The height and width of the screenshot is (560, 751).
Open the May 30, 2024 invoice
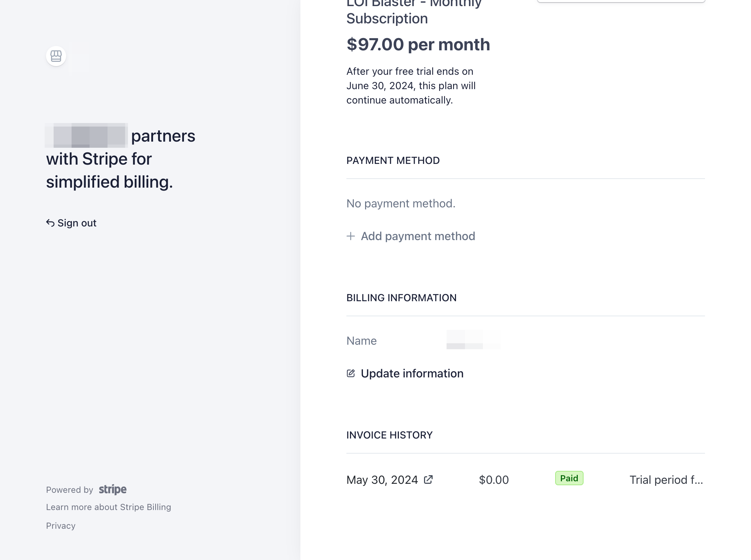pyautogui.click(x=390, y=480)
